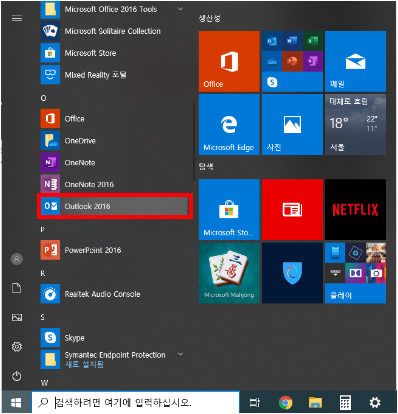Click the explore tile group title
The height and width of the screenshot is (414, 398).
(206, 166)
